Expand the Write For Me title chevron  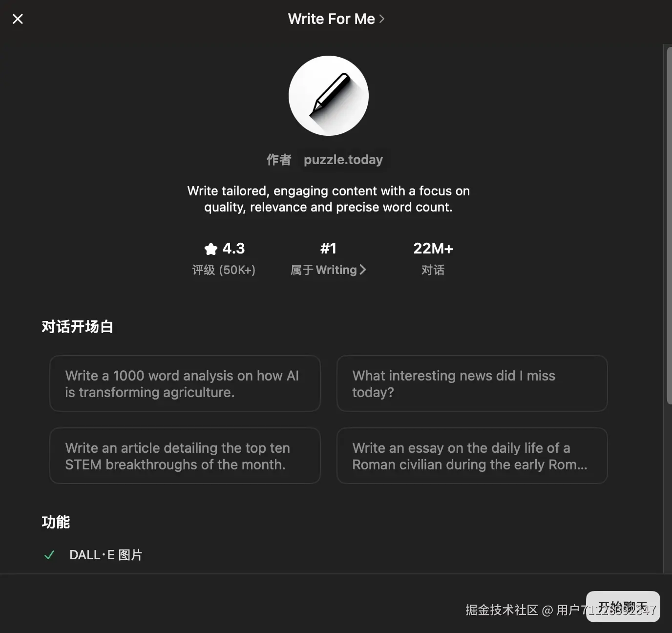(x=382, y=19)
